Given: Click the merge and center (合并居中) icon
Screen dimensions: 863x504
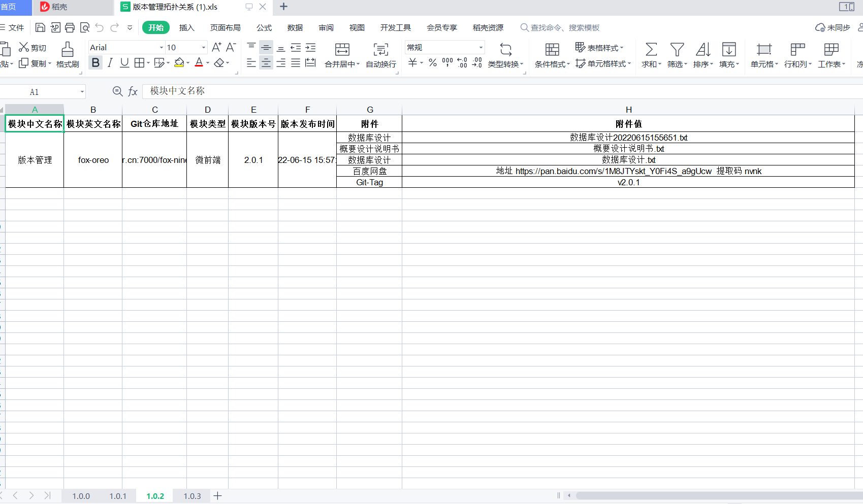Looking at the screenshot, I should [342, 50].
